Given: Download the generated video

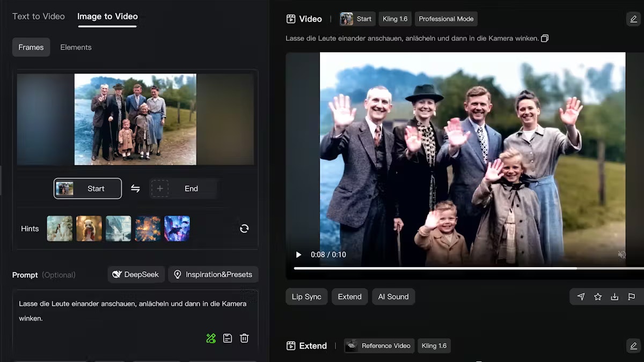Looking at the screenshot, I should (614, 297).
